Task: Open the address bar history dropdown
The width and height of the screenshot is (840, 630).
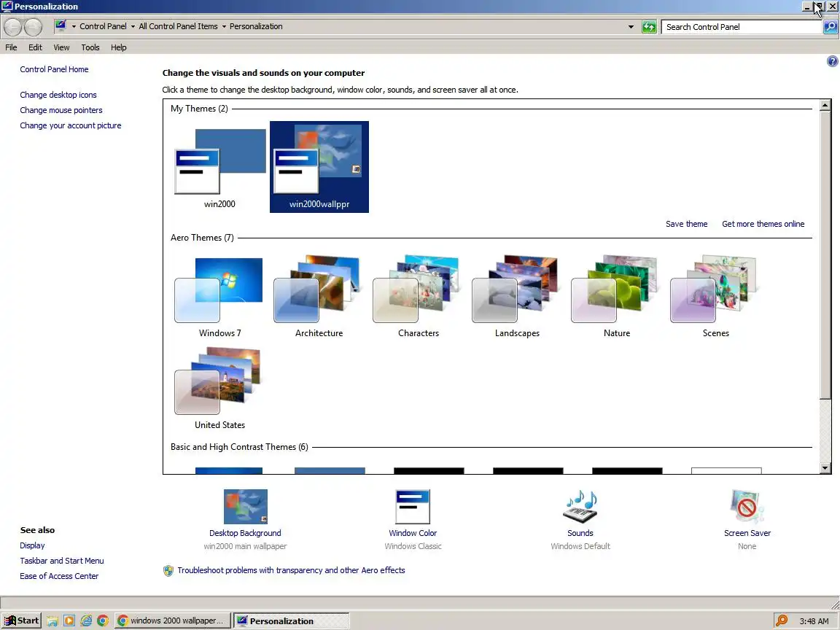Action: 631,27
